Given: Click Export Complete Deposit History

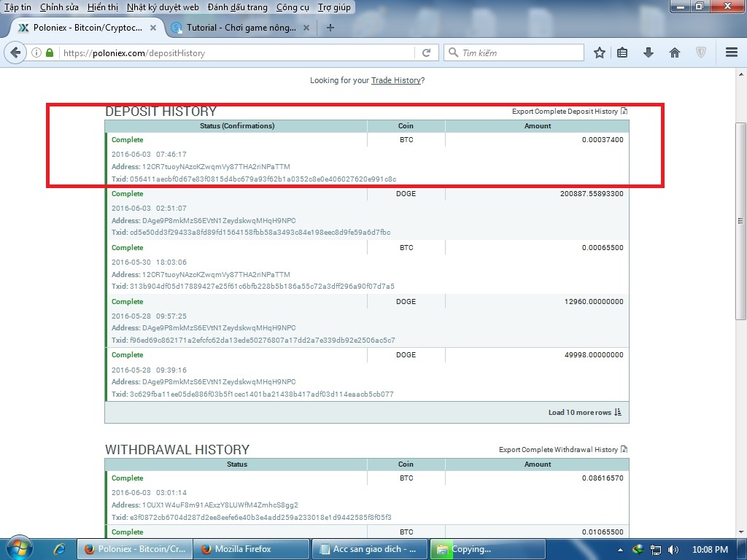Looking at the screenshot, I should pyautogui.click(x=565, y=111).
